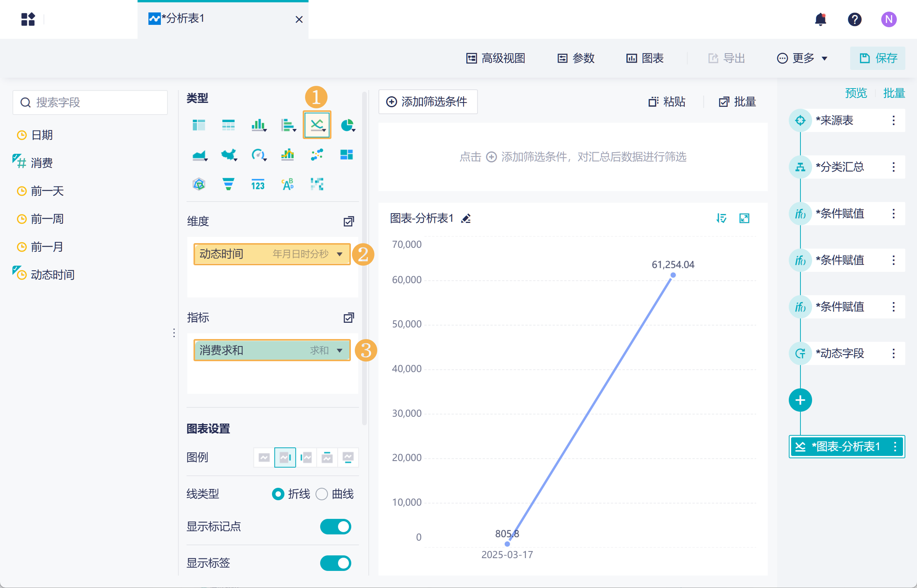917x588 pixels.
Task: Open the notification bell
Action: coord(820,19)
